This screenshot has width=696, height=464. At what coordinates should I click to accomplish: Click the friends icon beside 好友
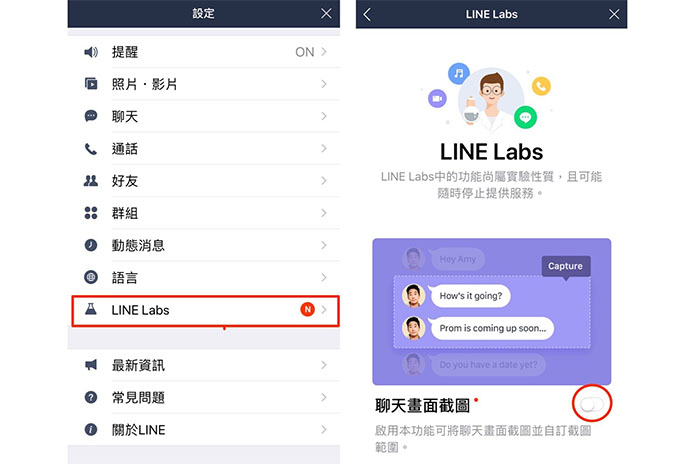(x=91, y=181)
